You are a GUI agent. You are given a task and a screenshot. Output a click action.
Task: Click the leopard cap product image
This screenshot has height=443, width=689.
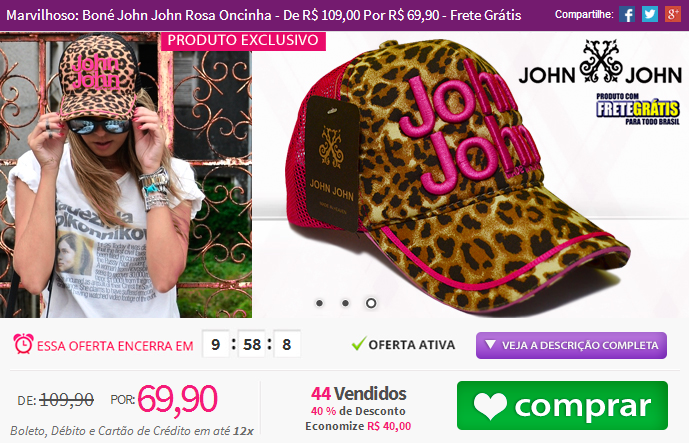pyautogui.click(x=457, y=176)
